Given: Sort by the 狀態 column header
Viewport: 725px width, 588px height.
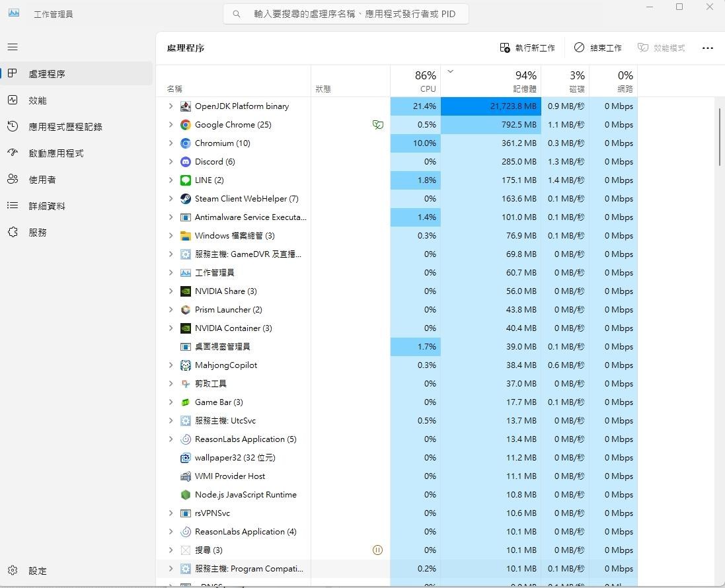Looking at the screenshot, I should click(351, 81).
